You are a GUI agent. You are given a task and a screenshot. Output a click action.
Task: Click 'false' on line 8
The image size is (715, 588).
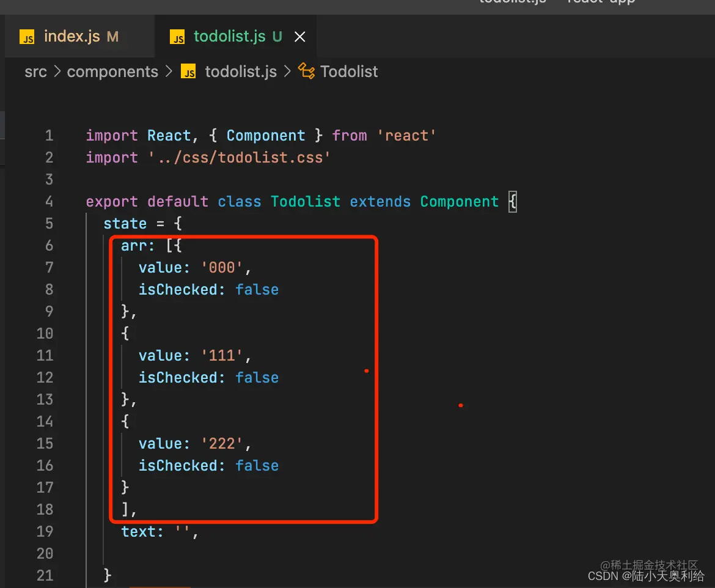(257, 290)
